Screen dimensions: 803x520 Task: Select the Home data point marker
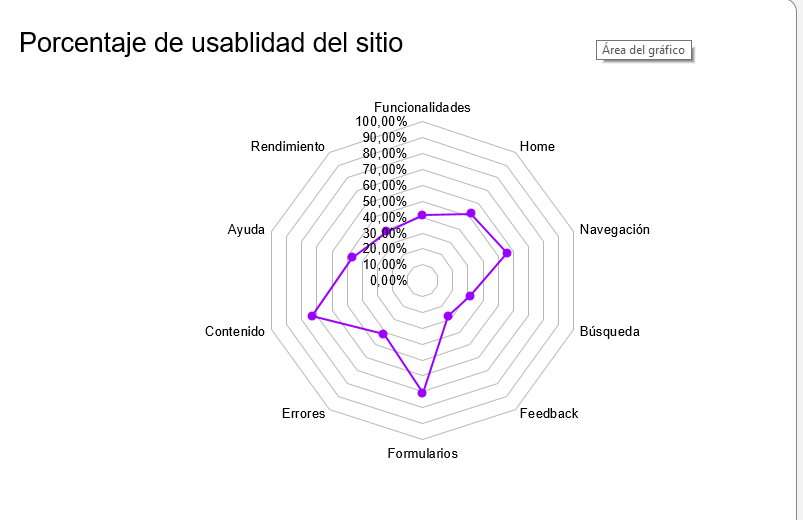(x=471, y=213)
